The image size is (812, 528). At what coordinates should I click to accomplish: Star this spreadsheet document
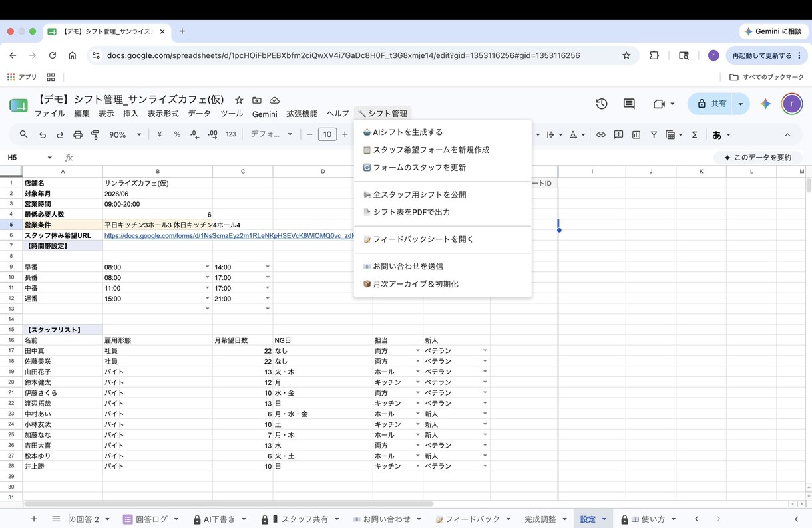239,100
